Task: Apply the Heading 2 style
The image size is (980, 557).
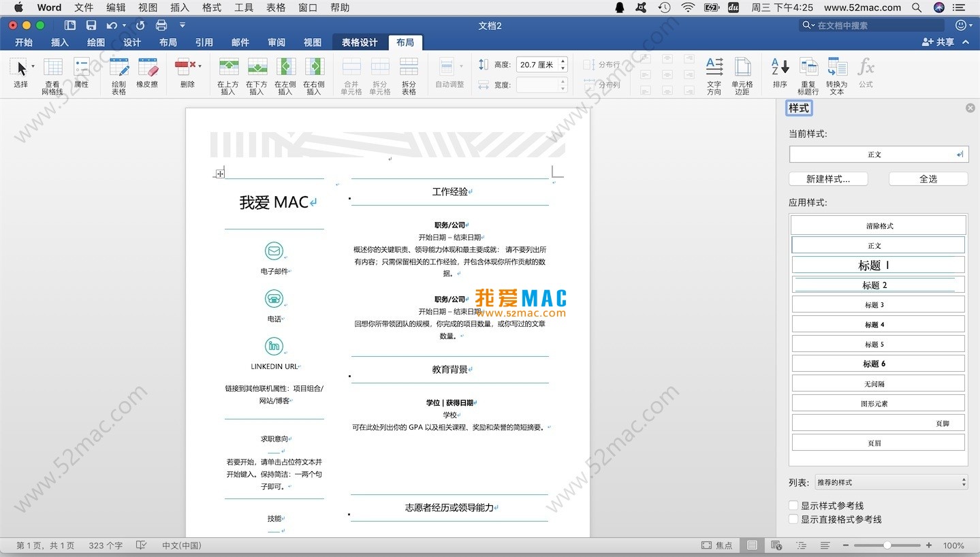Action: coord(879,285)
